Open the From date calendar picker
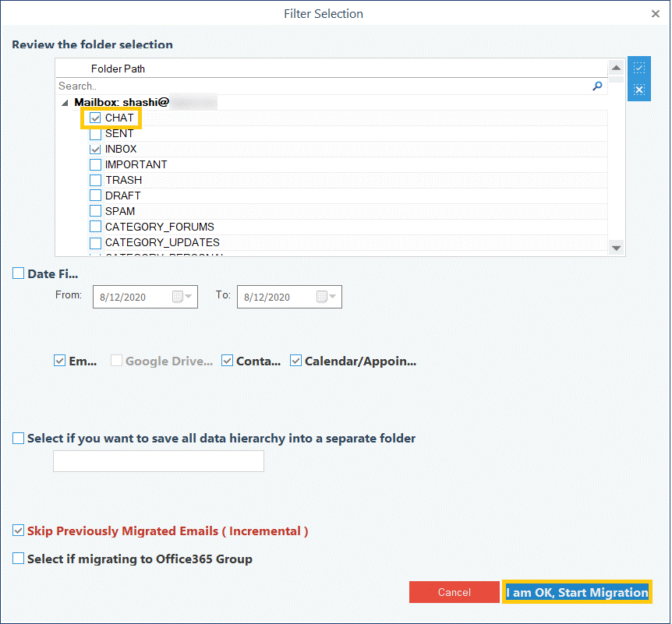 182,296
